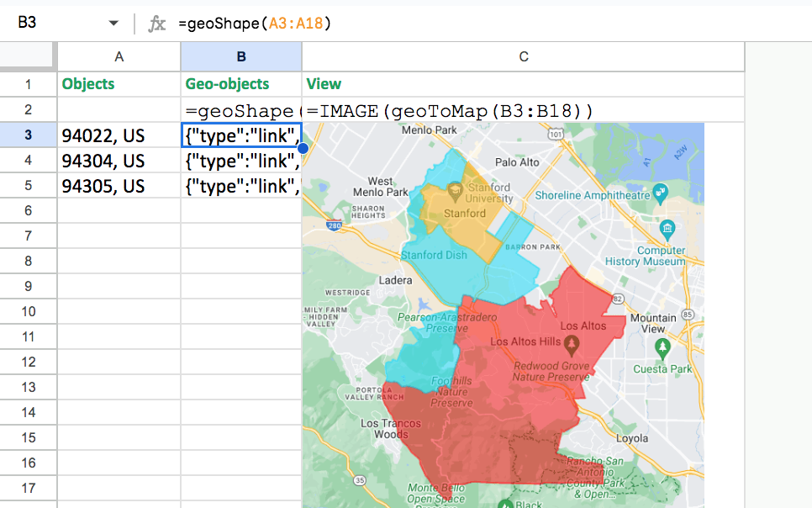The height and width of the screenshot is (508, 812).
Task: Click the Route 35 shield near Monte Bello
Action: point(361,479)
